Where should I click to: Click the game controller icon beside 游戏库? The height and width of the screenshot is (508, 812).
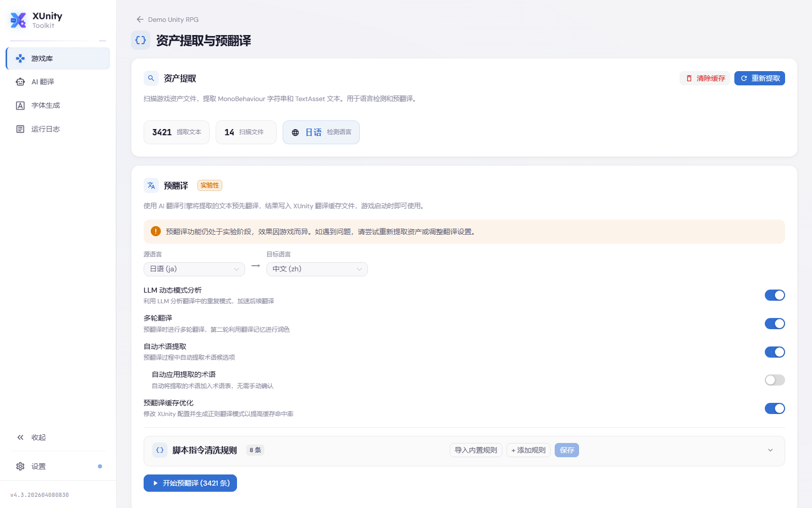(x=20, y=58)
